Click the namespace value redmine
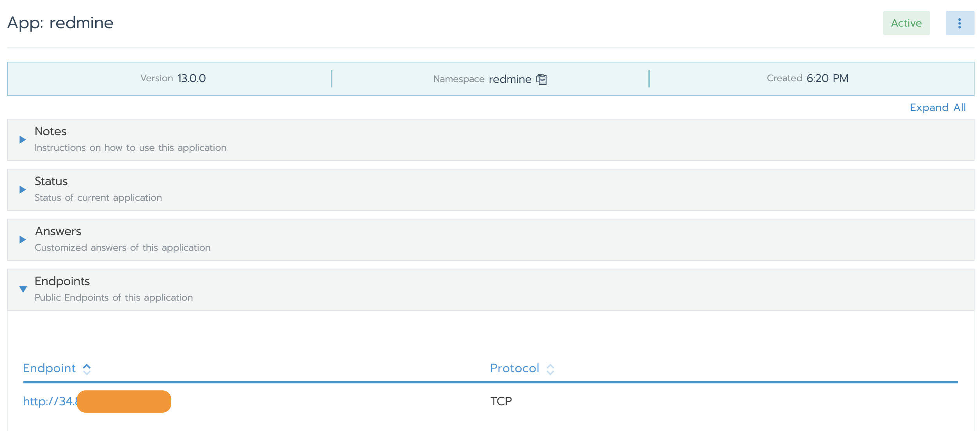This screenshot has height=431, width=980. pos(510,79)
